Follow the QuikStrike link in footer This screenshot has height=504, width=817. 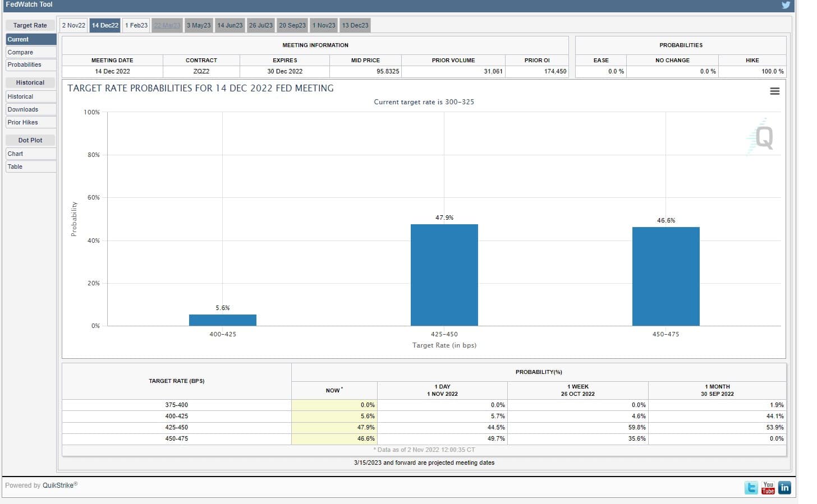59,485
